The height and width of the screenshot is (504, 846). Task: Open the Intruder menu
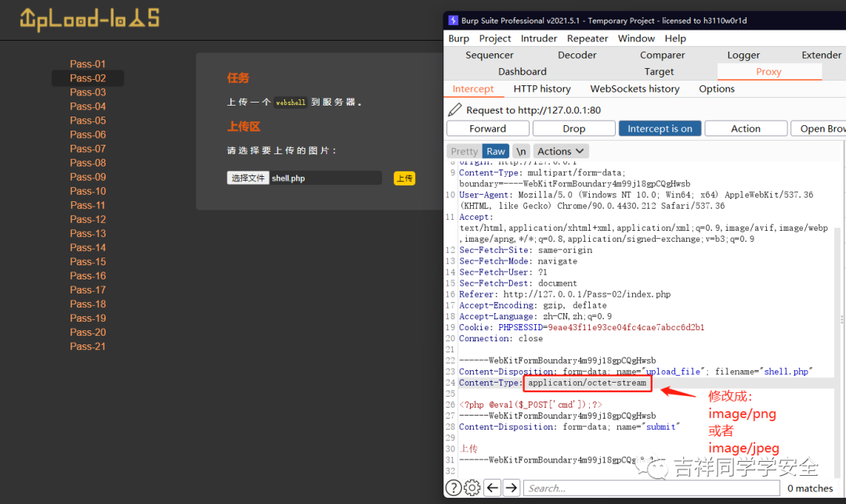coord(538,38)
